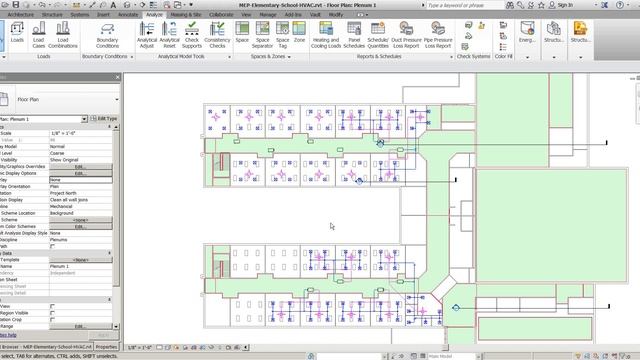This screenshot has width=640, height=360.
Task: Open Heating and Cooling Loads
Action: pyautogui.click(x=326, y=35)
